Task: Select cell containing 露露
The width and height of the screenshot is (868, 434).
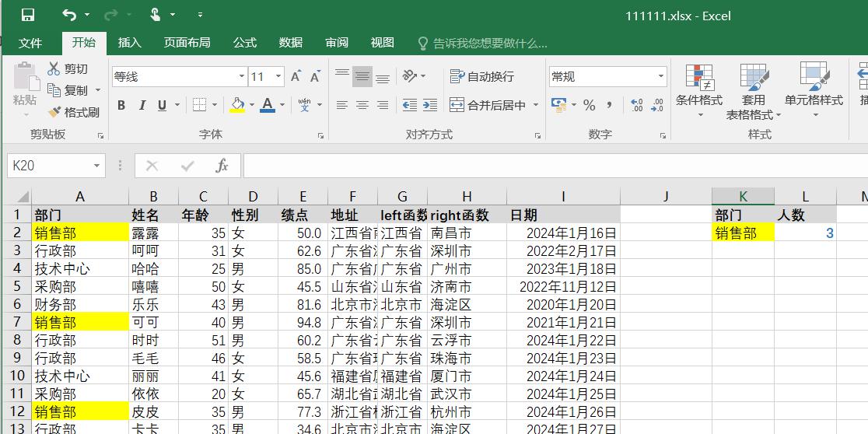Action: pos(153,233)
